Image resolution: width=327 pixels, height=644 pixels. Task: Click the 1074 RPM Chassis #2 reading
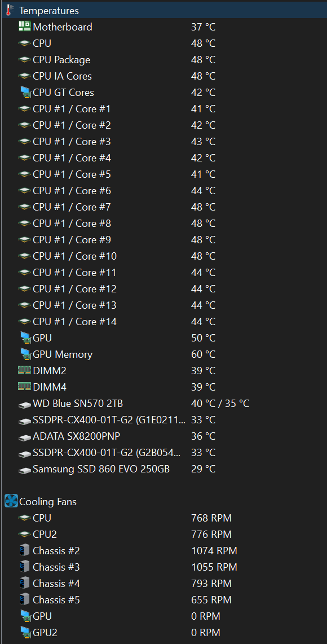[x=214, y=551]
